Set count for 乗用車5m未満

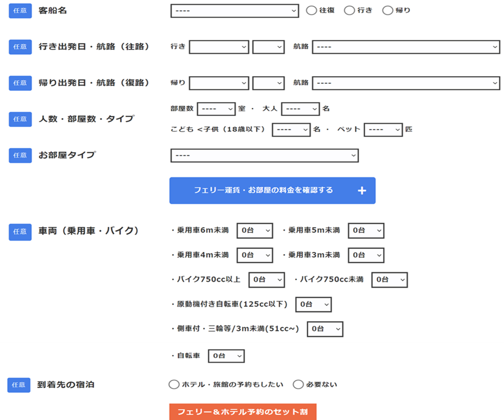(366, 231)
